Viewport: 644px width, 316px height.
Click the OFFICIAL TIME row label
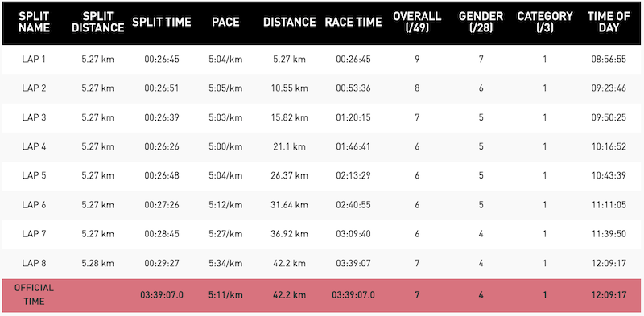(34, 294)
